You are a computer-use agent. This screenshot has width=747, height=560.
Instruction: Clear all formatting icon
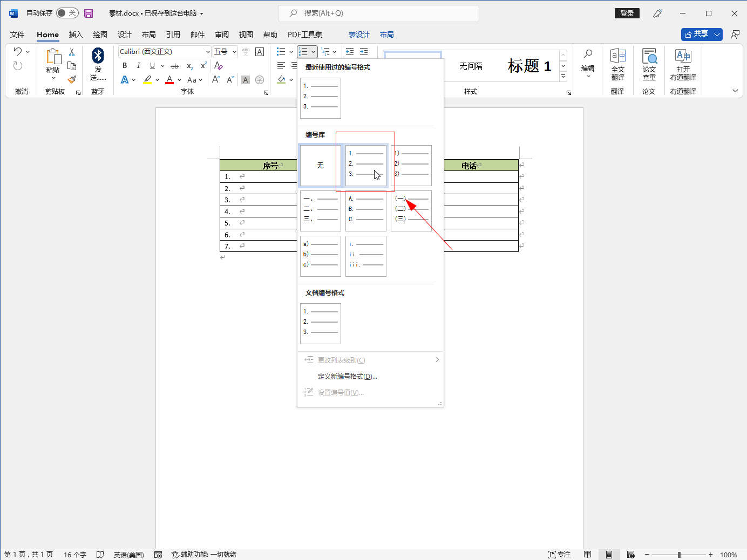pos(219,65)
